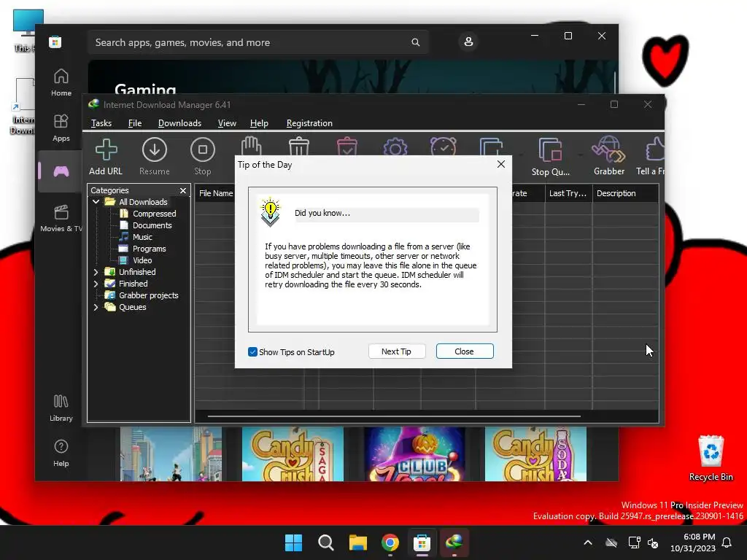Open the Help menu in IDM
Image resolution: width=747 pixels, height=560 pixels.
point(259,123)
